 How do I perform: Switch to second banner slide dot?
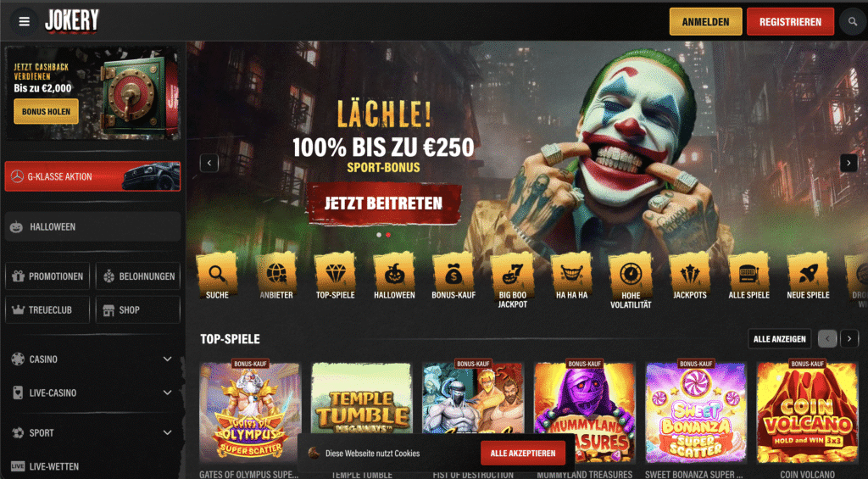click(388, 235)
